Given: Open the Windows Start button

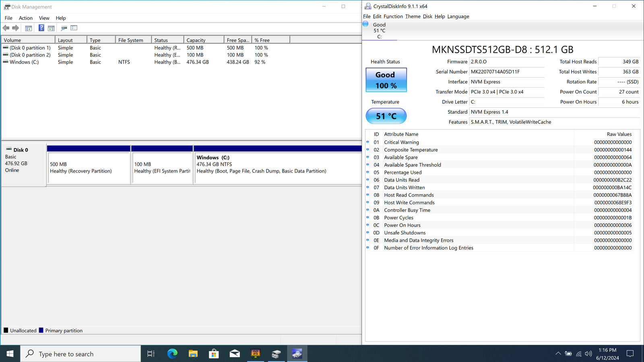Looking at the screenshot, I should pyautogui.click(x=10, y=354).
